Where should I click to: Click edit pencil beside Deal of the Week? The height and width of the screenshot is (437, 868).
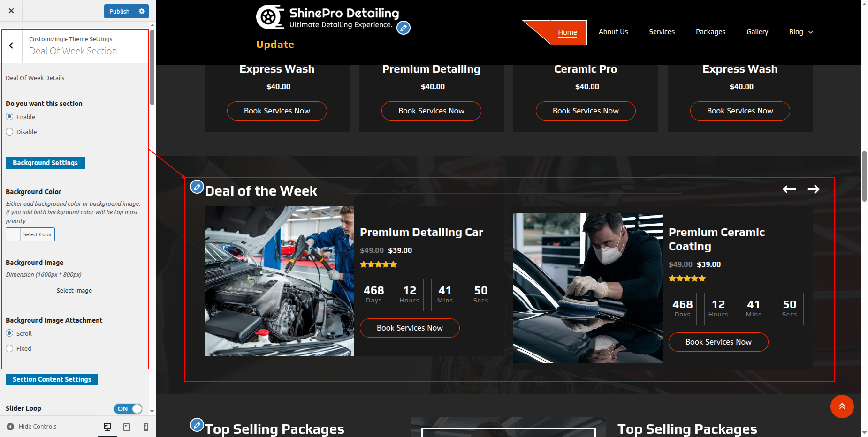197,187
